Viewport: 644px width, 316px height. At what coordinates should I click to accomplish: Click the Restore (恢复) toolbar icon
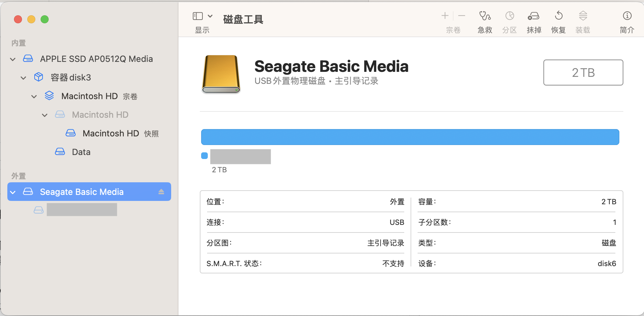558,16
